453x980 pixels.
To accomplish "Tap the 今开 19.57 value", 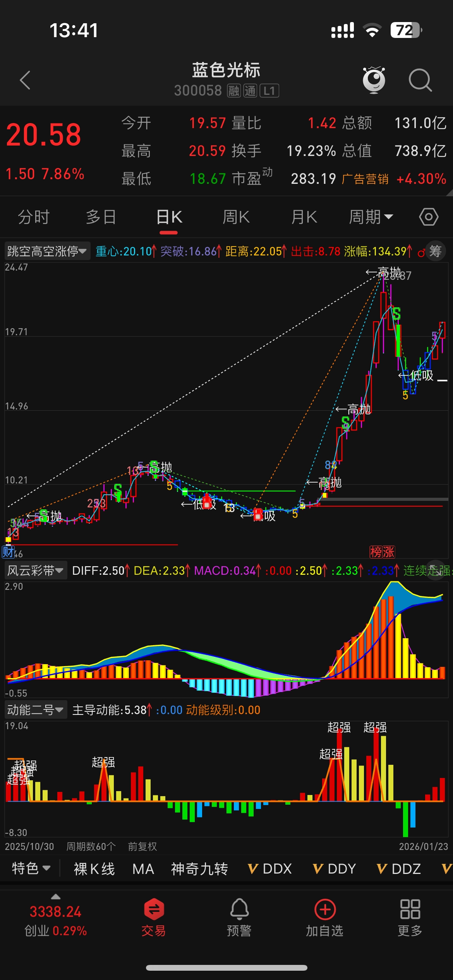I will click(207, 123).
